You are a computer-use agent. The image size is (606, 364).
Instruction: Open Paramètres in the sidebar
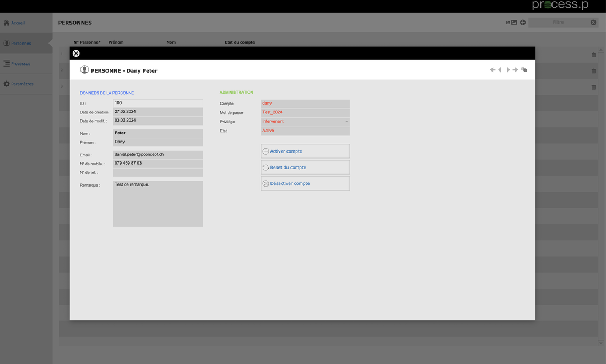(22, 84)
